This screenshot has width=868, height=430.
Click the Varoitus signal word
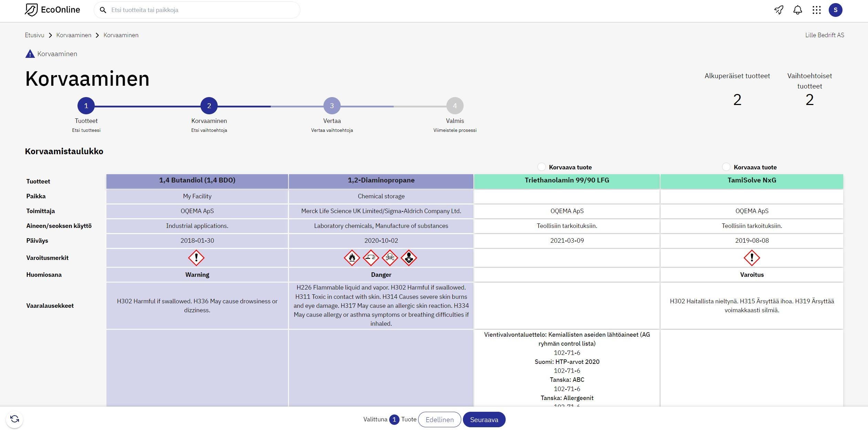click(x=752, y=275)
